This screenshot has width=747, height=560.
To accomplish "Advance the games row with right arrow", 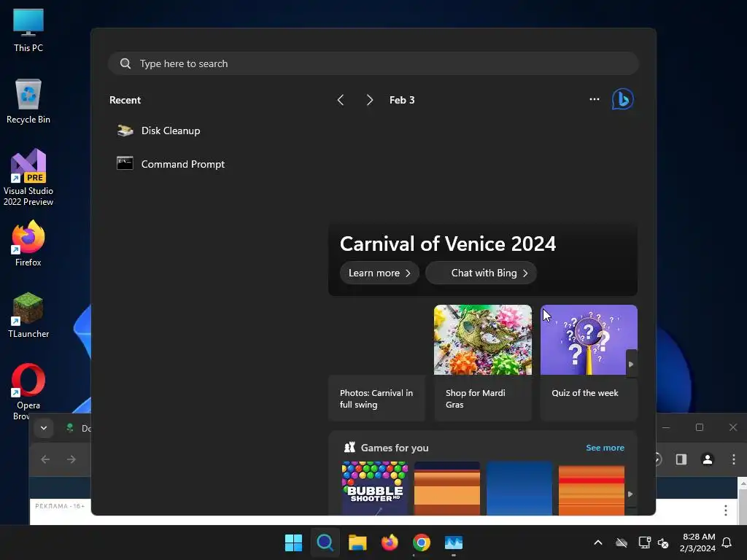I will 630,494.
